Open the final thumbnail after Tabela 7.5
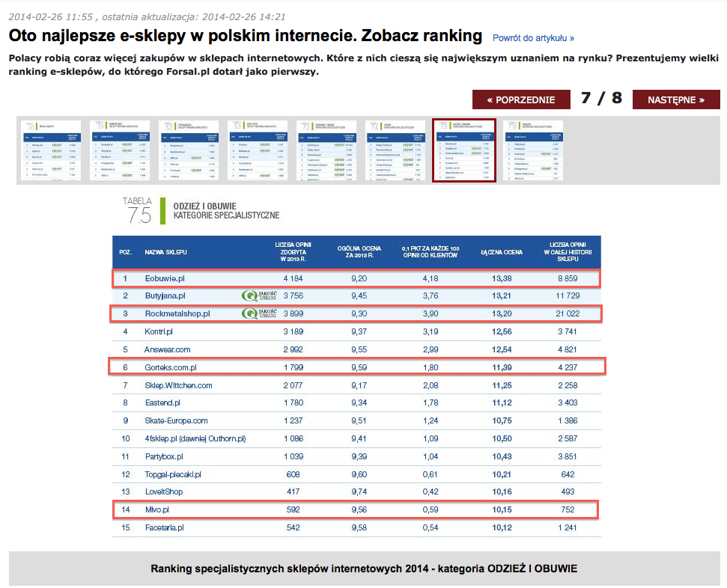This screenshot has height=588, width=727. pos(533,150)
